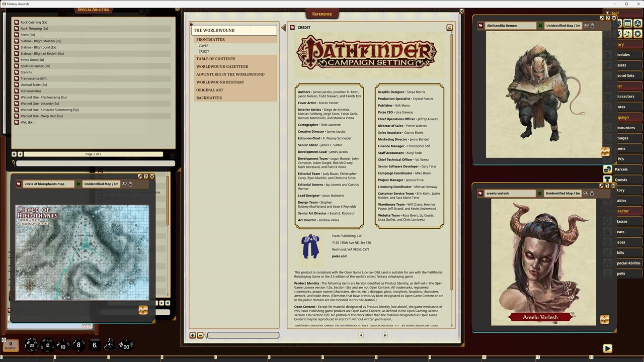Roll the d20 die
Screen dimensions: 644x362
32,345
